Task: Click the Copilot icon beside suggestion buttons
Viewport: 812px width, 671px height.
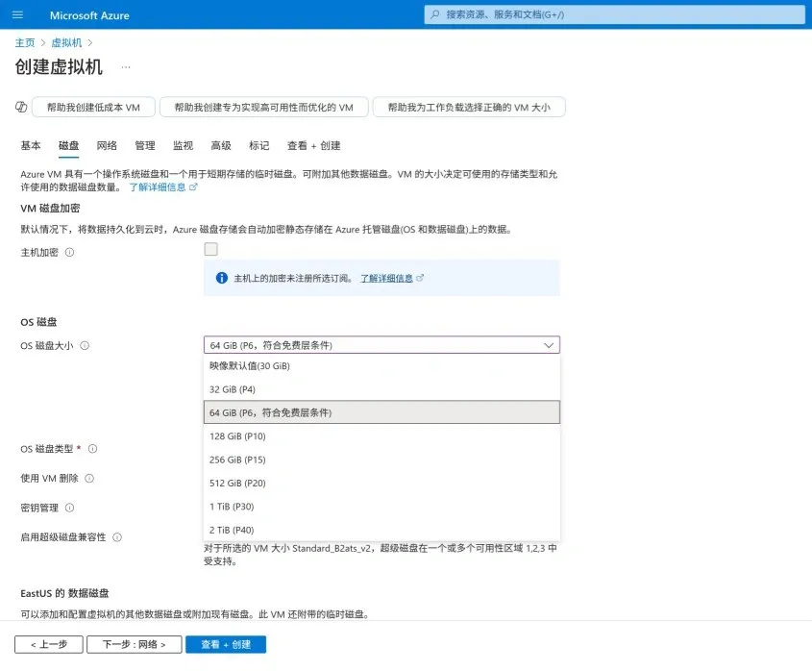Action: [x=21, y=108]
